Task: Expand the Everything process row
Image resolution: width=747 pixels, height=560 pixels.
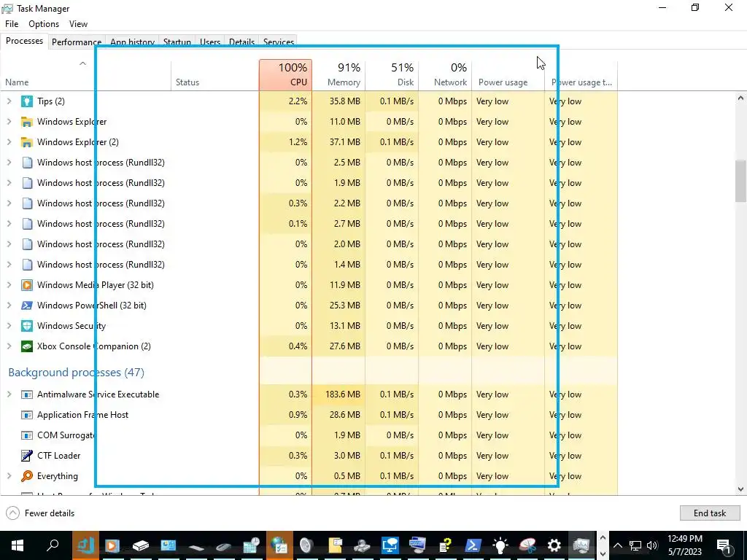Action: point(9,476)
